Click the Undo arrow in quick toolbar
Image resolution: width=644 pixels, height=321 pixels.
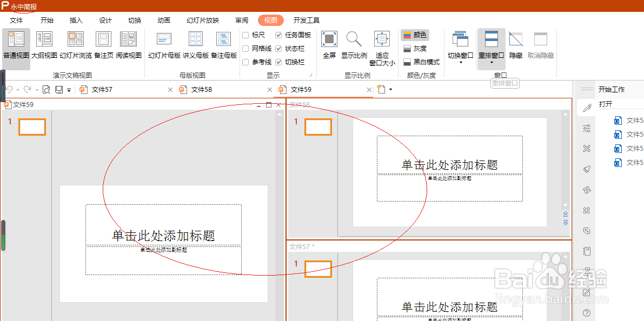click(x=9, y=90)
